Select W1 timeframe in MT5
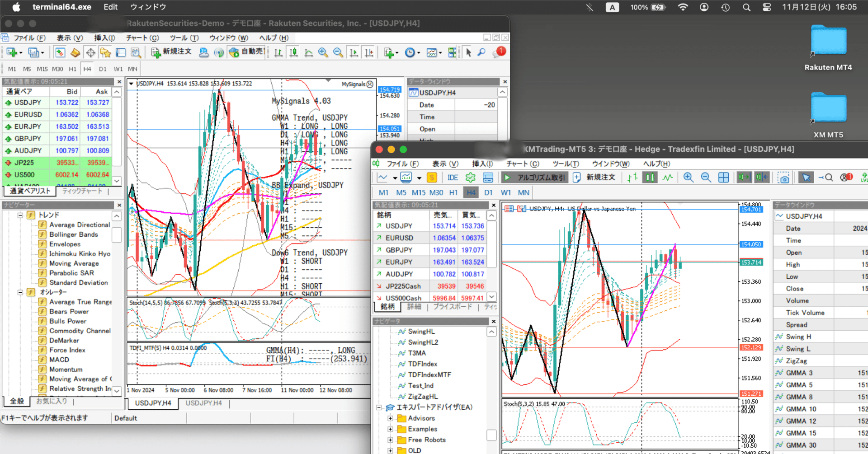Image resolution: width=868 pixels, height=454 pixels. [x=506, y=192]
